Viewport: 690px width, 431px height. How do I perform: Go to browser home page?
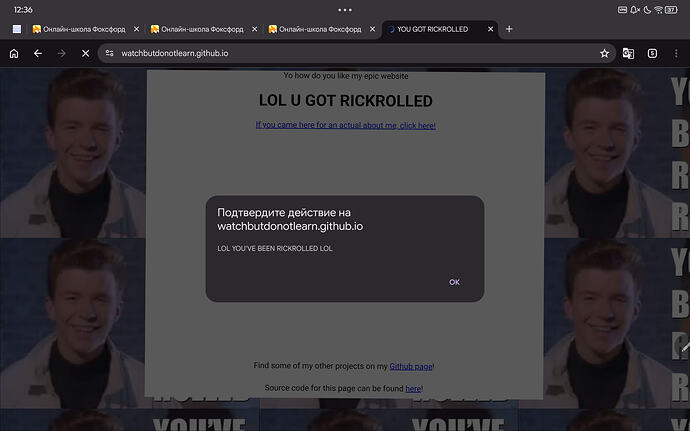(x=14, y=53)
